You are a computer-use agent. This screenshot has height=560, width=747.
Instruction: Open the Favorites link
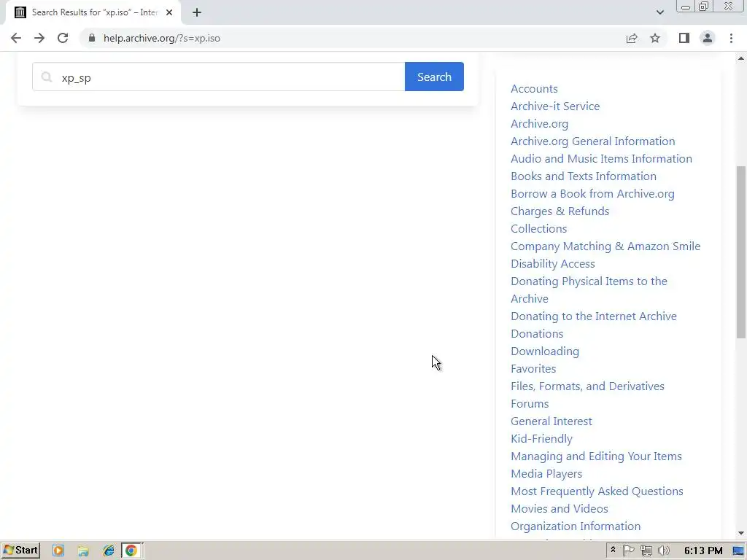tap(533, 368)
